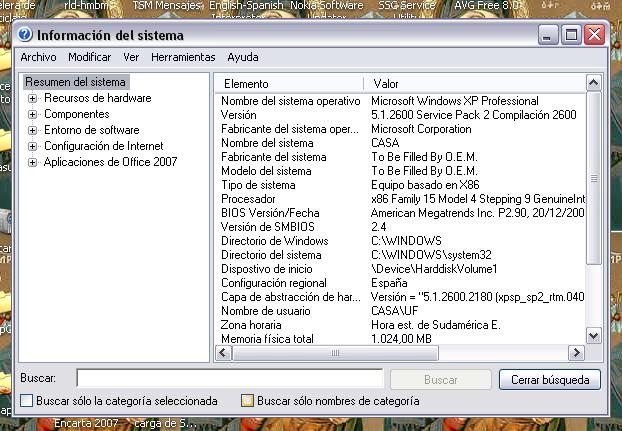
Task: Click inside the Buscar text field
Action: [230, 379]
